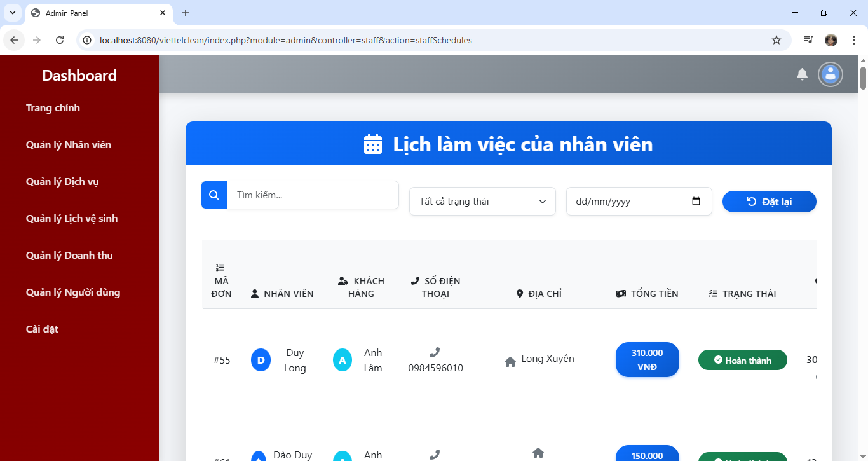Image resolution: width=868 pixels, height=461 pixels.
Task: Click the address Long Xuyên
Action: [548, 359]
